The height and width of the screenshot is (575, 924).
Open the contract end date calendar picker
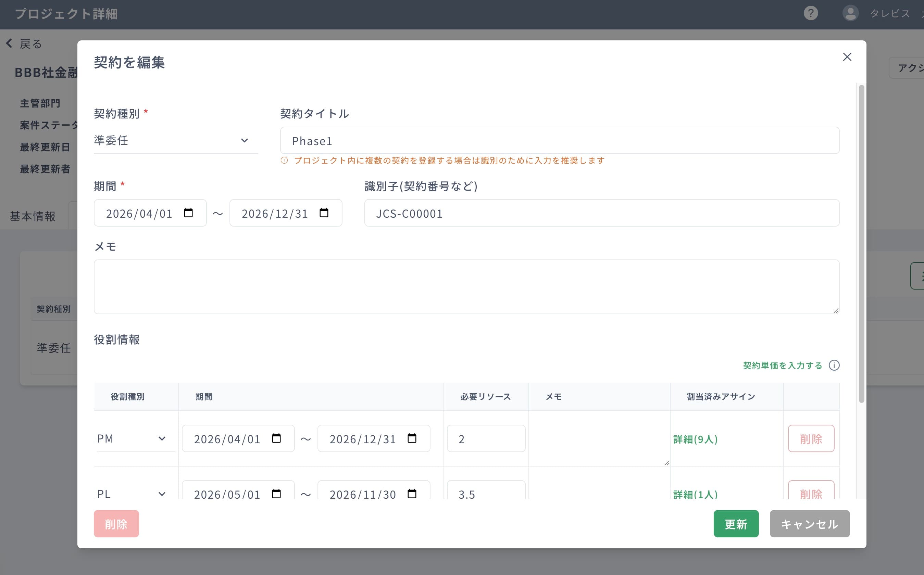pyautogui.click(x=324, y=213)
